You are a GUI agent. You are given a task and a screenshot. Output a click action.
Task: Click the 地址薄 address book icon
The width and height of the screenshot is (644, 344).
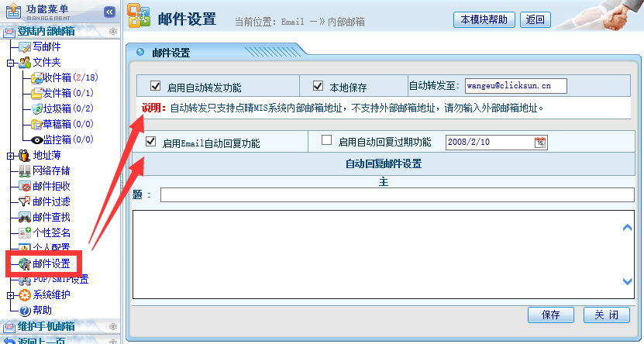[25, 156]
